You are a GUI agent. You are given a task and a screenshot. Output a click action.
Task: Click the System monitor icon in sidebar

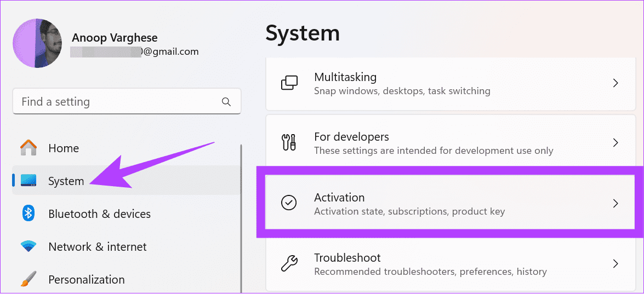(29, 181)
